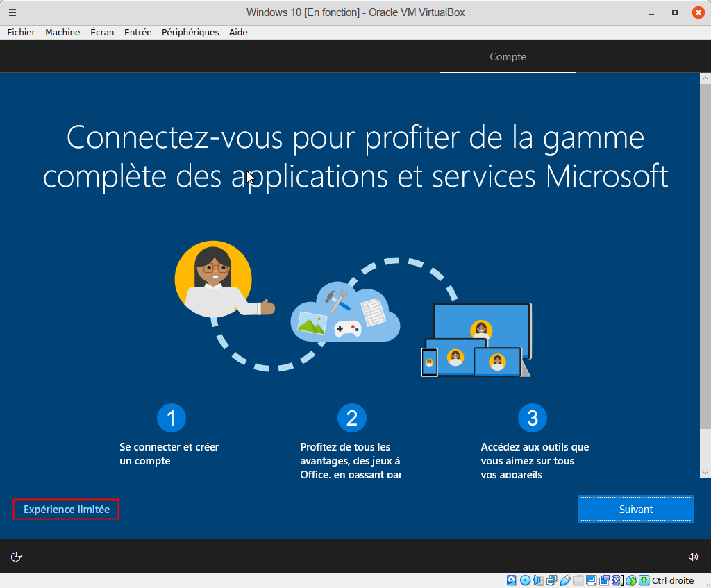Click the scrollbar down arrow

point(705,472)
